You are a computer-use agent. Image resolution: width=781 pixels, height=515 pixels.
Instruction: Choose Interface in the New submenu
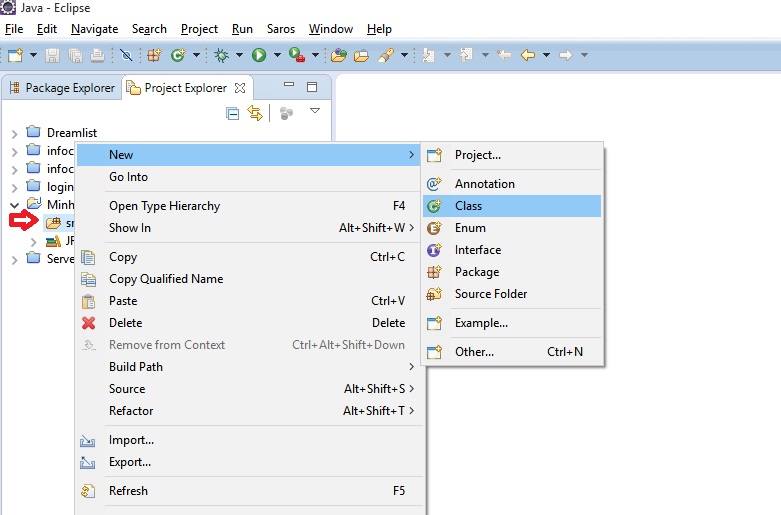pyautogui.click(x=512, y=250)
